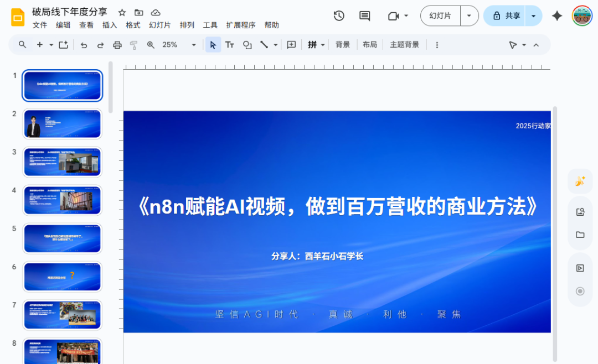Screen dimensions: 598x364
Task: Choose the Shape insertion tool
Action: click(x=247, y=45)
